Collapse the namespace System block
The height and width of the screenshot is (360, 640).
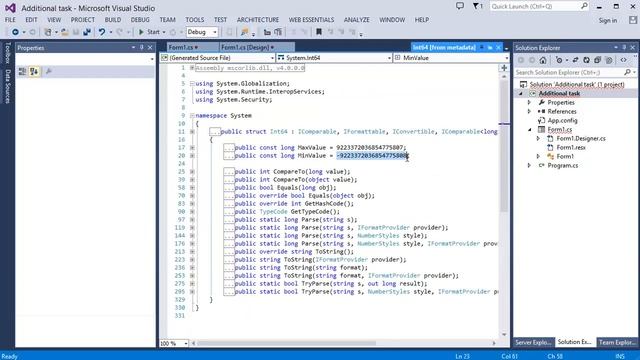[x=192, y=116]
